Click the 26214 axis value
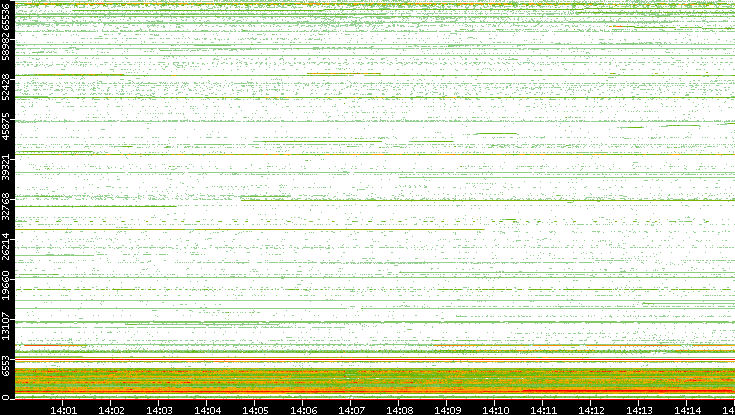 [6, 247]
